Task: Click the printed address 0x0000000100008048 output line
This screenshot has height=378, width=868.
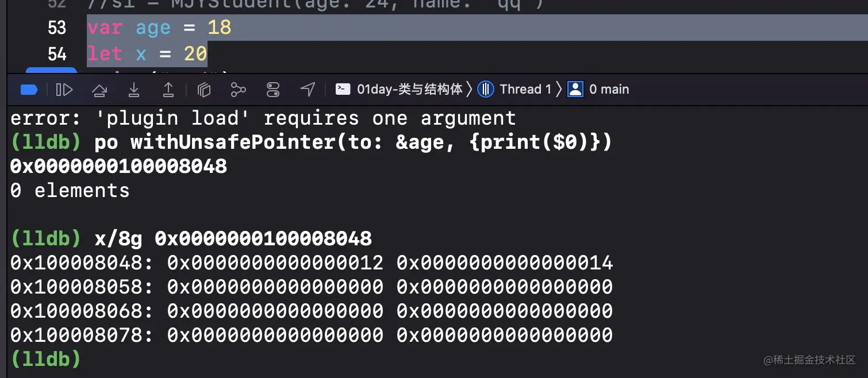Action: click(118, 167)
